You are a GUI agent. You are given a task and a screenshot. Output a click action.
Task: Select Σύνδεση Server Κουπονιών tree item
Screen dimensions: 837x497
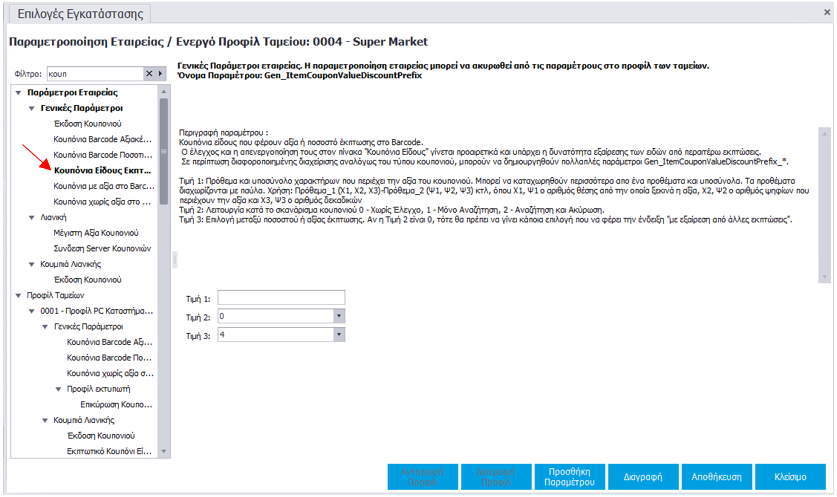[x=102, y=247]
